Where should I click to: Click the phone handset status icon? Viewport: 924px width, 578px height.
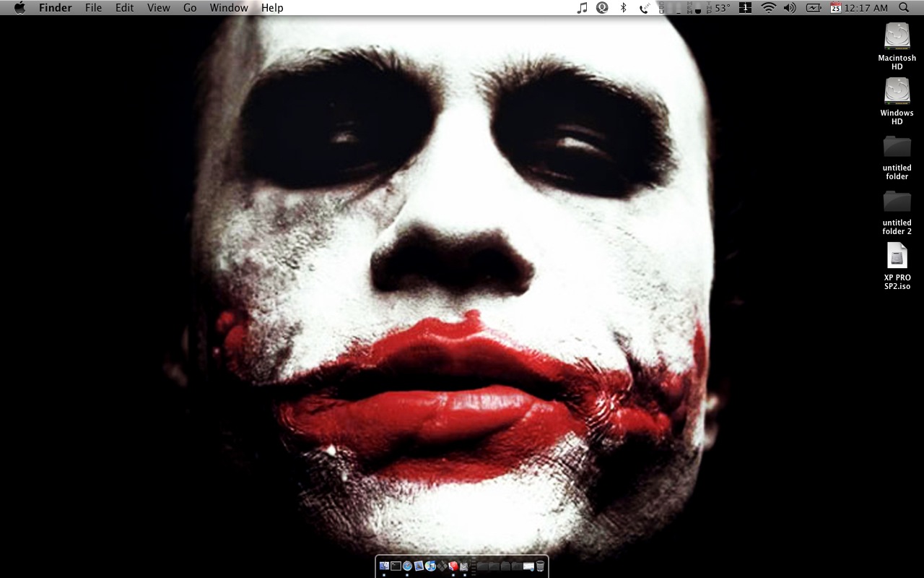coord(645,8)
